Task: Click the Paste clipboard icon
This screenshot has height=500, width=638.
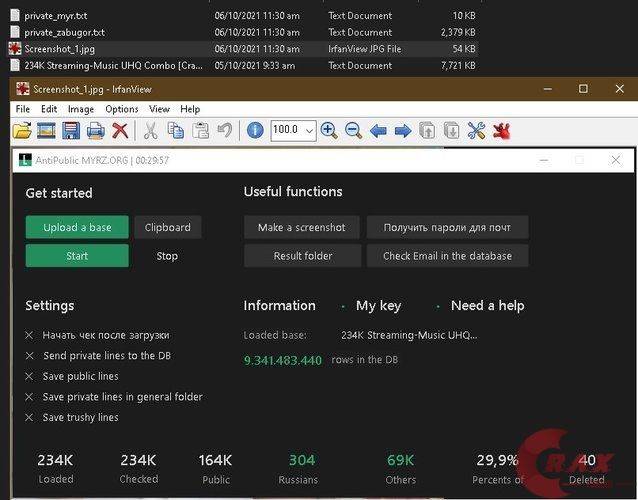Action: (200, 131)
